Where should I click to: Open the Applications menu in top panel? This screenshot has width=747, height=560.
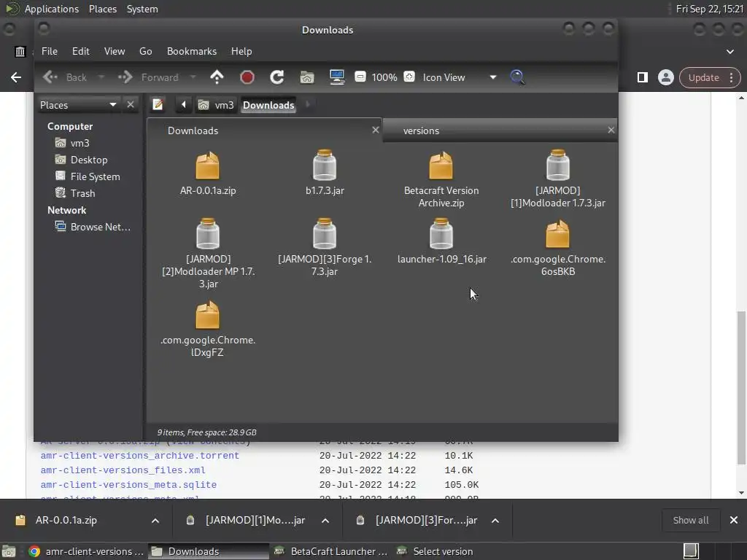pyautogui.click(x=52, y=9)
